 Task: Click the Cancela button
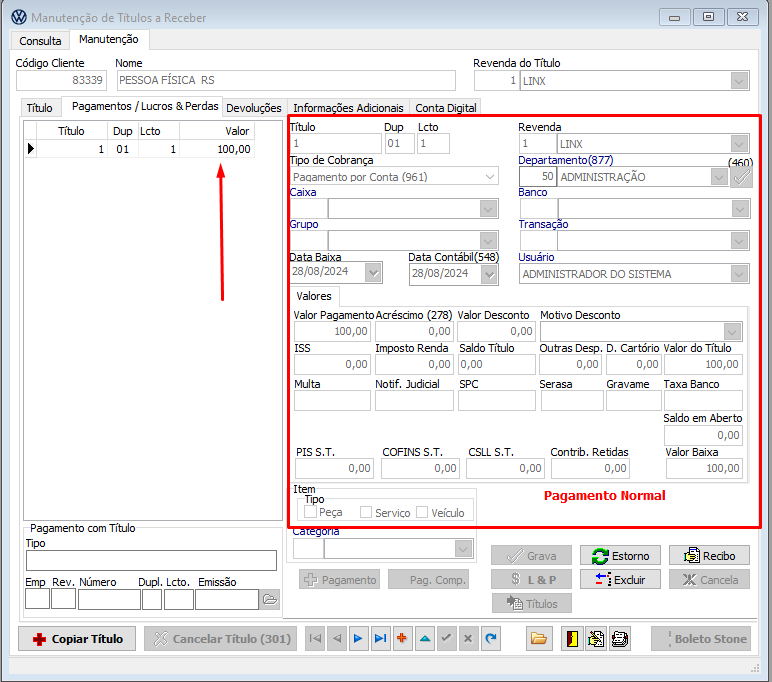[x=709, y=580]
